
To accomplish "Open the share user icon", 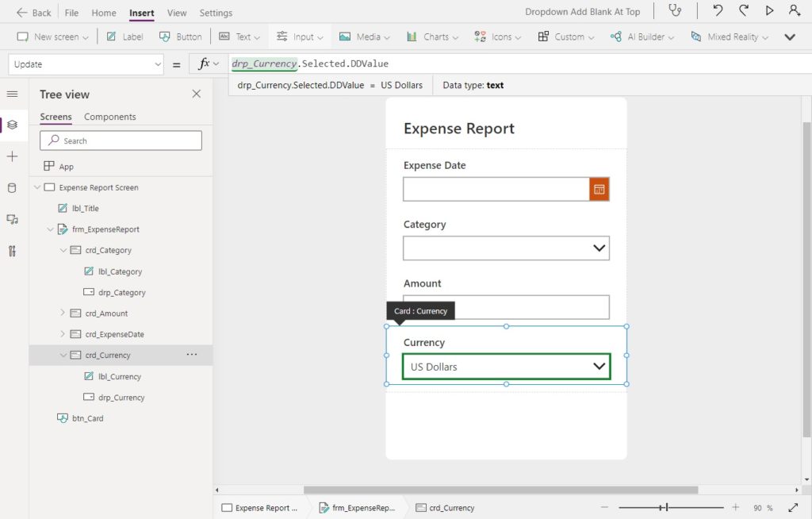I will coord(795,11).
